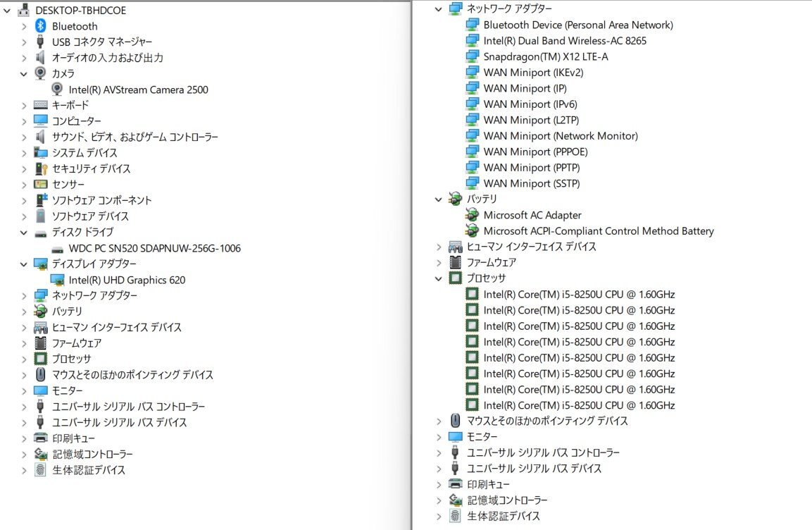The height and width of the screenshot is (530, 812).
Task: Collapse the ディスク ドライブ category arrow
Action: click(x=24, y=233)
